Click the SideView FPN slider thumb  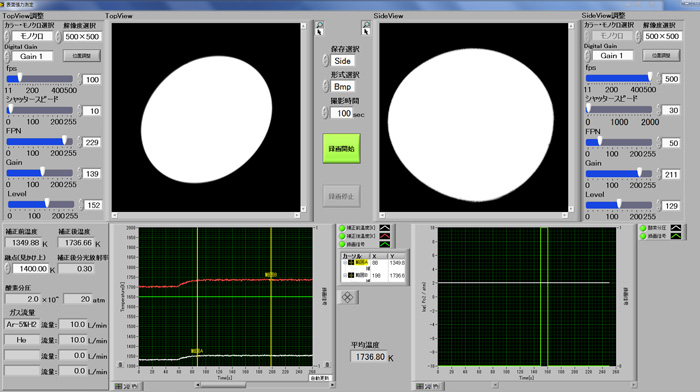click(600, 141)
